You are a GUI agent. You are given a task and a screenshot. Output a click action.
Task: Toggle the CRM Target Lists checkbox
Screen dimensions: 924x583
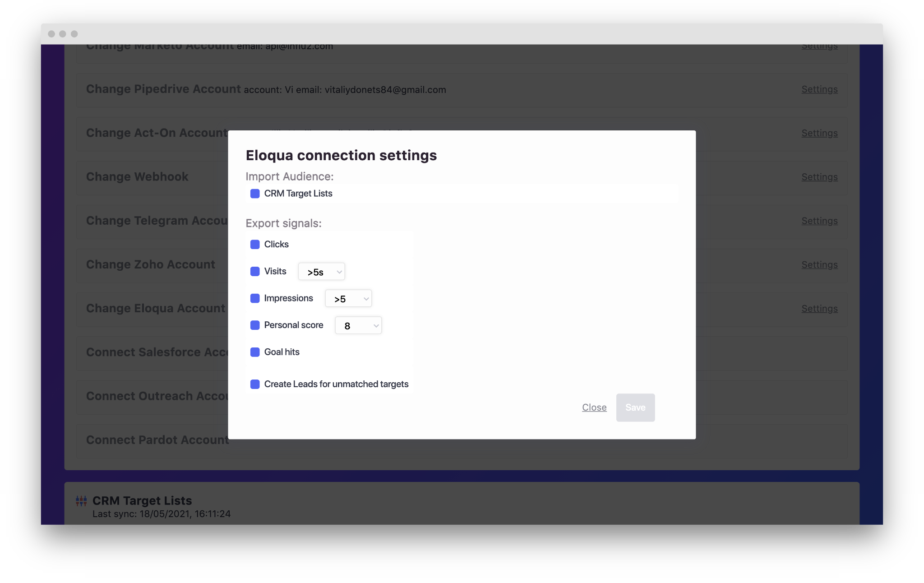(255, 194)
